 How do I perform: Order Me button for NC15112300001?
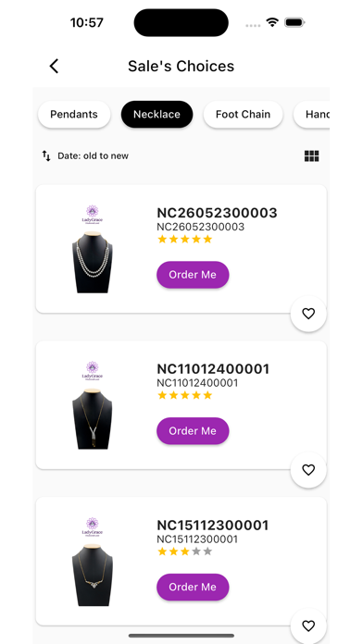193,587
